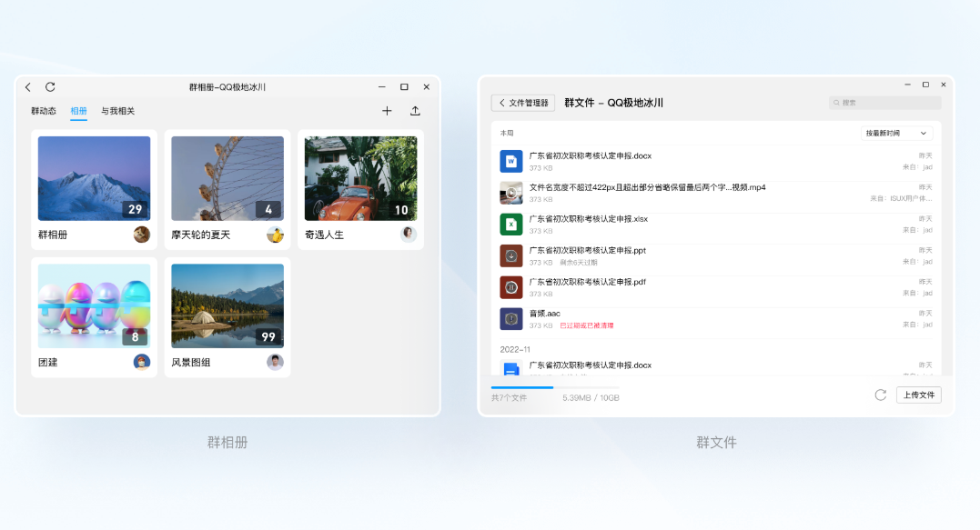Switch to 群动态 tab
Image resolution: width=980 pixels, height=530 pixels.
44,111
